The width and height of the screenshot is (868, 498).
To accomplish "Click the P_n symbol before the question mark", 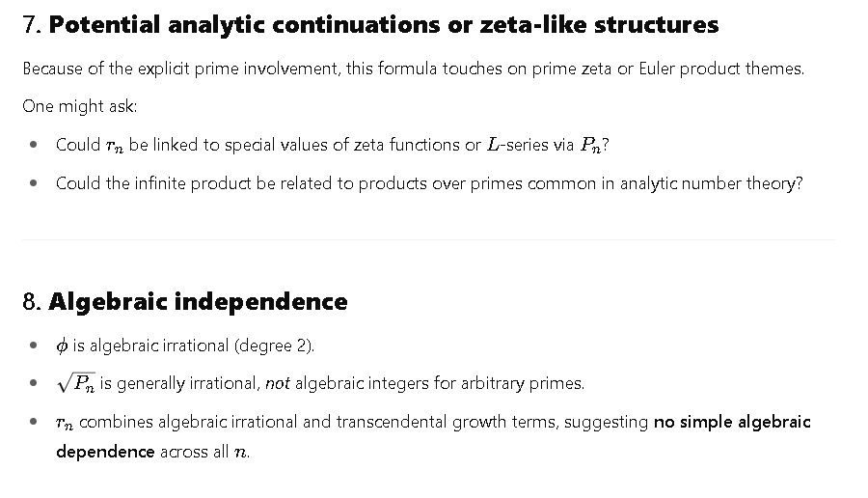I will pyautogui.click(x=590, y=145).
